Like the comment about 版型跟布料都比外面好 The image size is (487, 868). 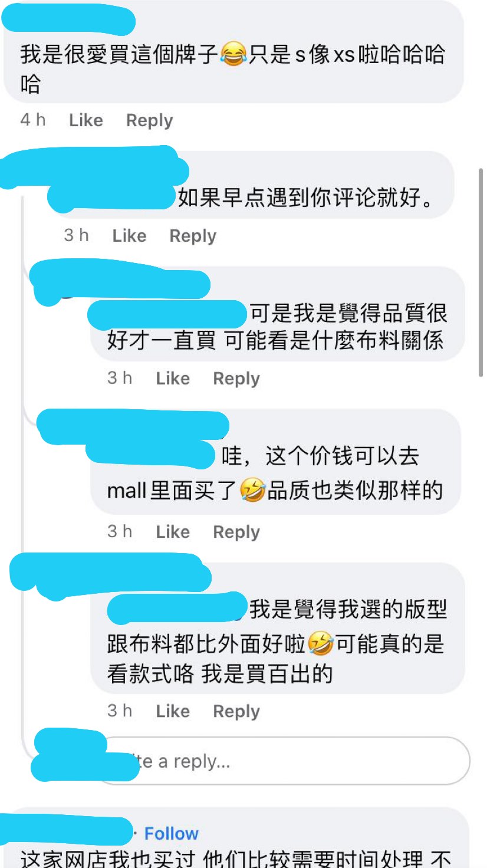tap(173, 711)
